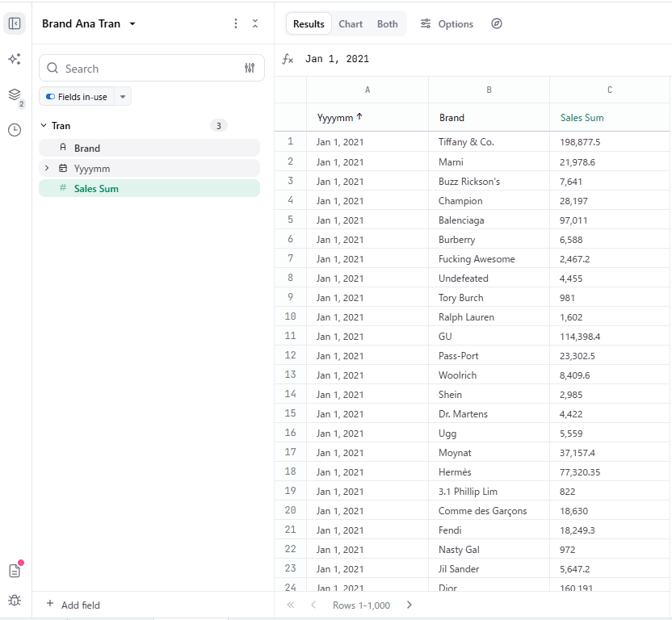Select row number 20
The height and width of the screenshot is (620, 672).
coord(291,510)
